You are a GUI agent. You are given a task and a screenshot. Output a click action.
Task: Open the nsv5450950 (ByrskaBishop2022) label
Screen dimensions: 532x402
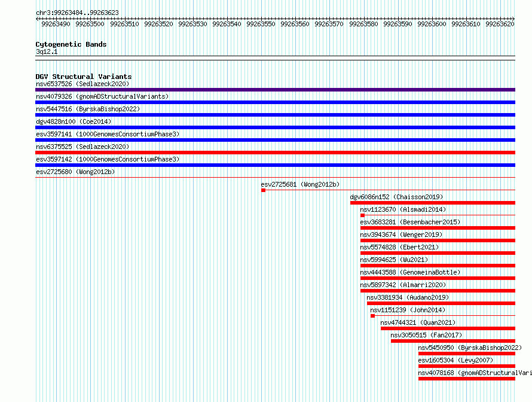(x=470, y=348)
